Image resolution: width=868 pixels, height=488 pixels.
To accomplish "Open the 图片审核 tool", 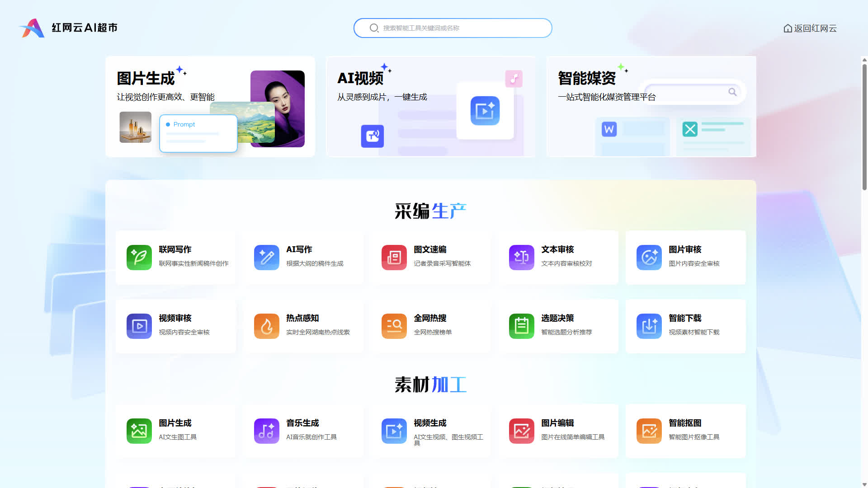I will pos(649,258).
